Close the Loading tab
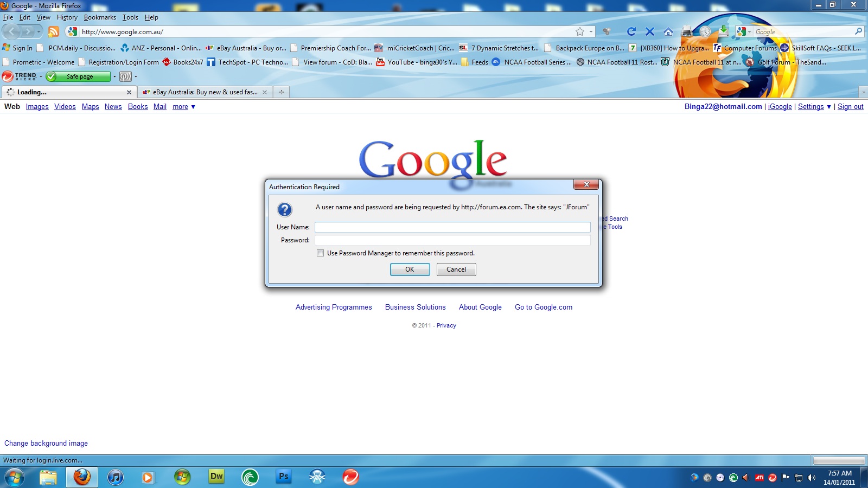Viewport: 868px width, 488px height. click(x=129, y=92)
